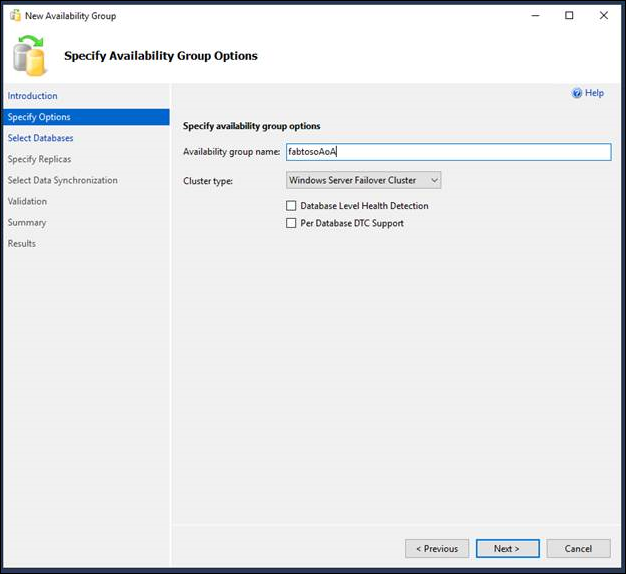This screenshot has height=574, width=626.
Task: Select the Specify Options step
Action: 86,117
